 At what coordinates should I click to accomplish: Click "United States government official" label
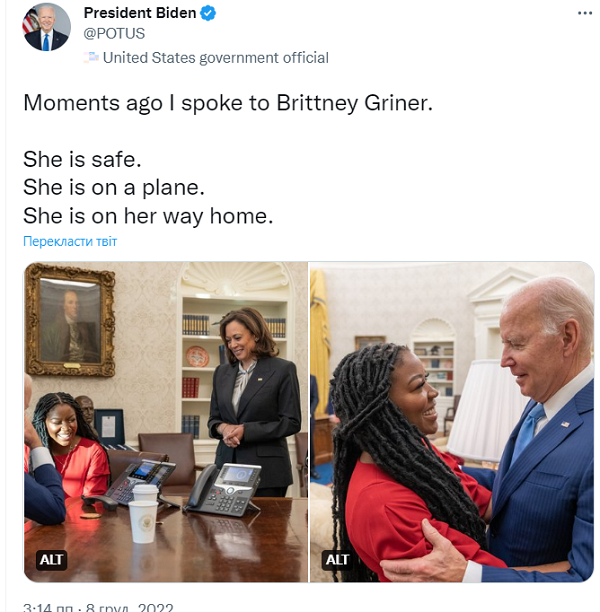215,58
